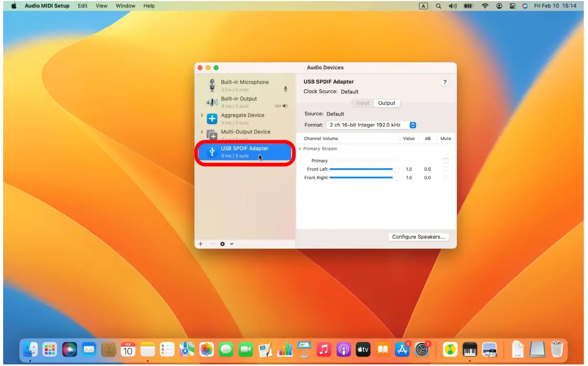
Task: Click the input source A icon
Action: [423, 6]
